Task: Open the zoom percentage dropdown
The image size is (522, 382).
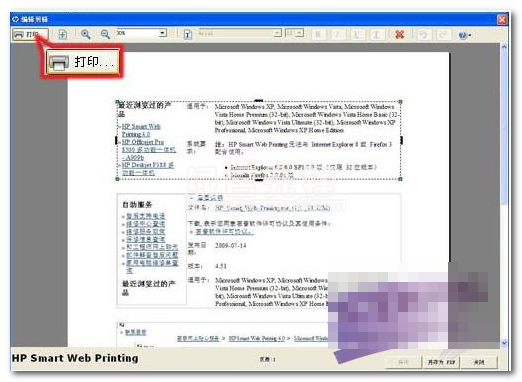Action: tap(141, 33)
